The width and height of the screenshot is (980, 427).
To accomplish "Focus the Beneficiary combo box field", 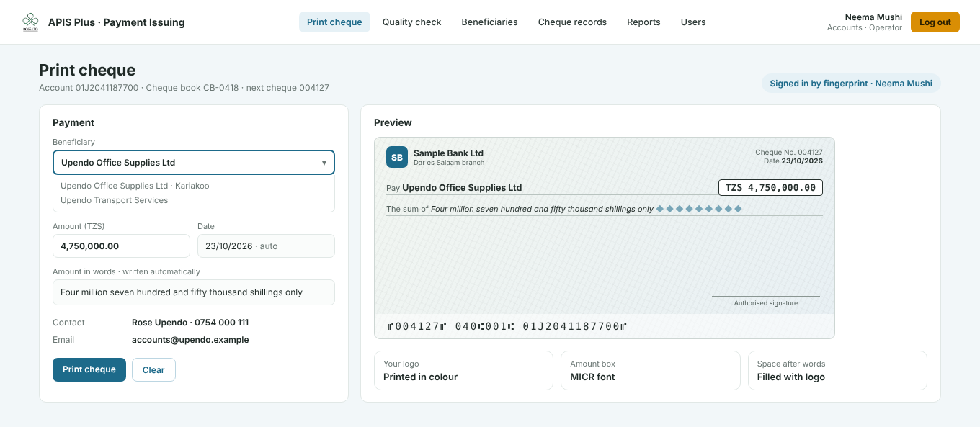I will click(194, 163).
